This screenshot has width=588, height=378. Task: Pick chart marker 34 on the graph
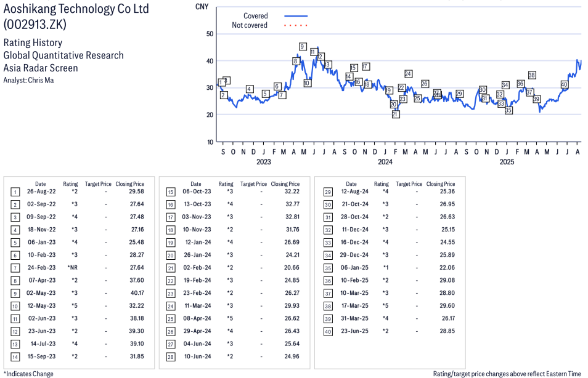click(x=505, y=85)
